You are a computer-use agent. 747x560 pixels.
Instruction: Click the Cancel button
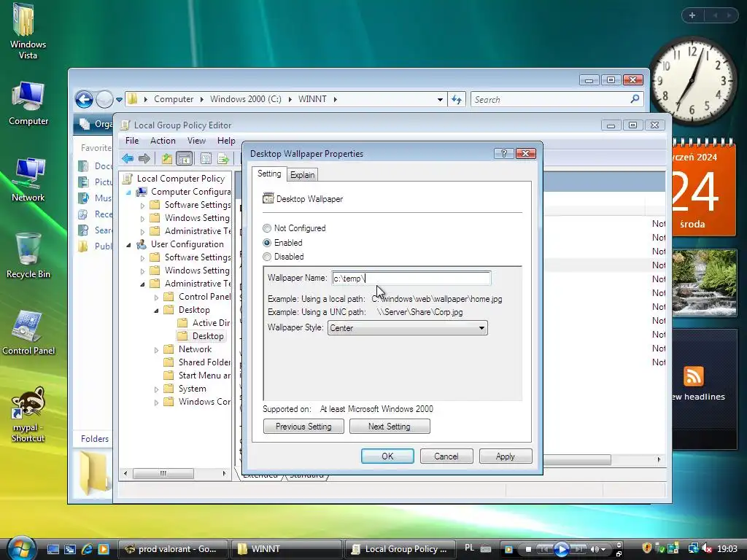pos(446,456)
